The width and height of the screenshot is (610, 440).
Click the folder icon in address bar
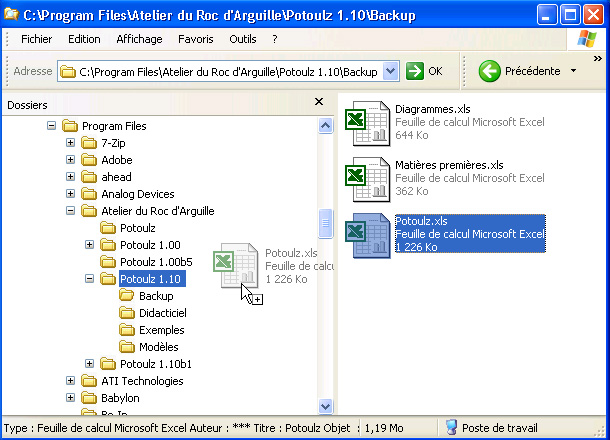(x=68, y=72)
